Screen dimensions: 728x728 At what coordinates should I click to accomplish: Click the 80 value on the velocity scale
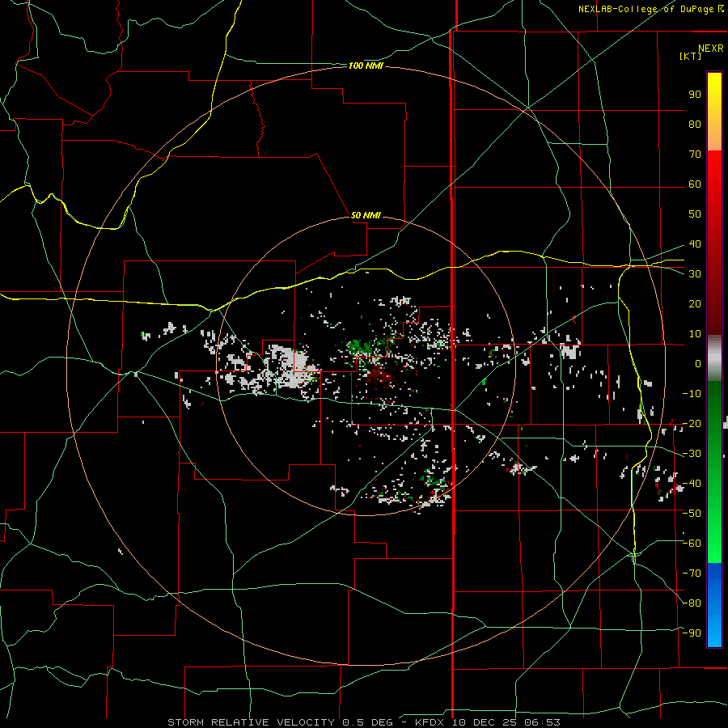pyautogui.click(x=695, y=124)
